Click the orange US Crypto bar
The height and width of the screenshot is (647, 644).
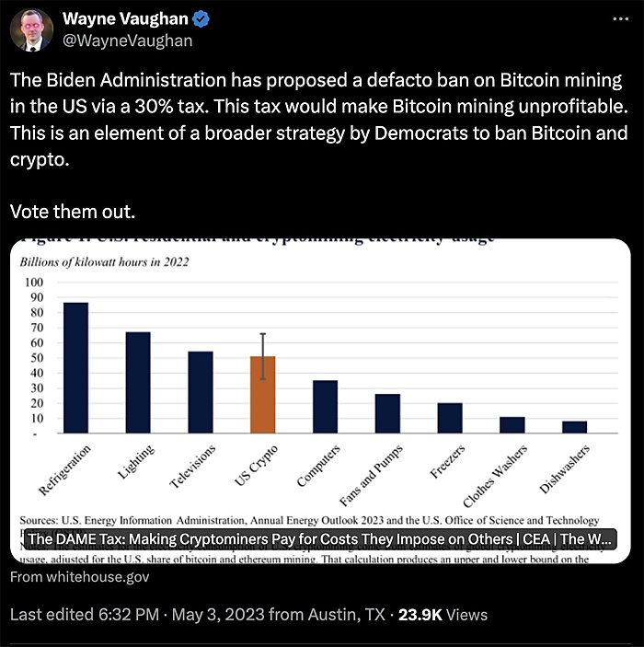point(263,394)
